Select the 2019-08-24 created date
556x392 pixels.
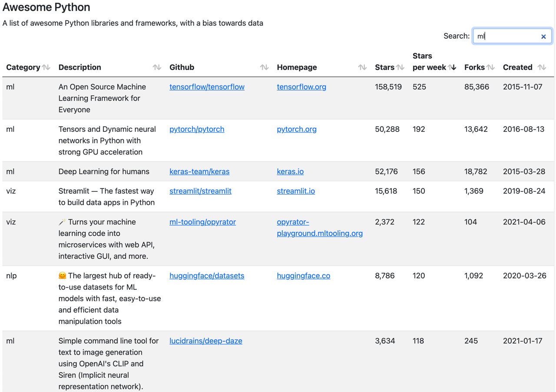pos(524,191)
